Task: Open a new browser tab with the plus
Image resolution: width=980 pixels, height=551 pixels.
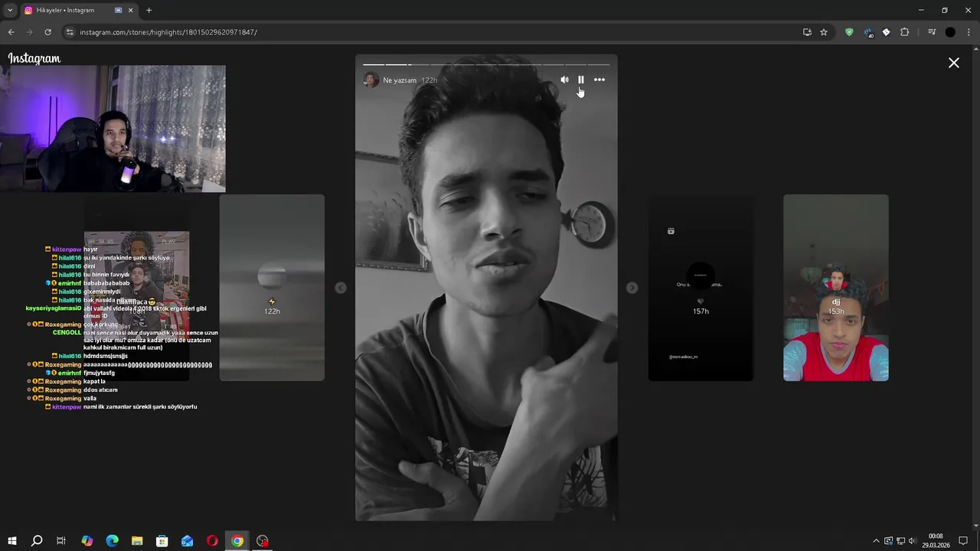Action: pos(149,10)
